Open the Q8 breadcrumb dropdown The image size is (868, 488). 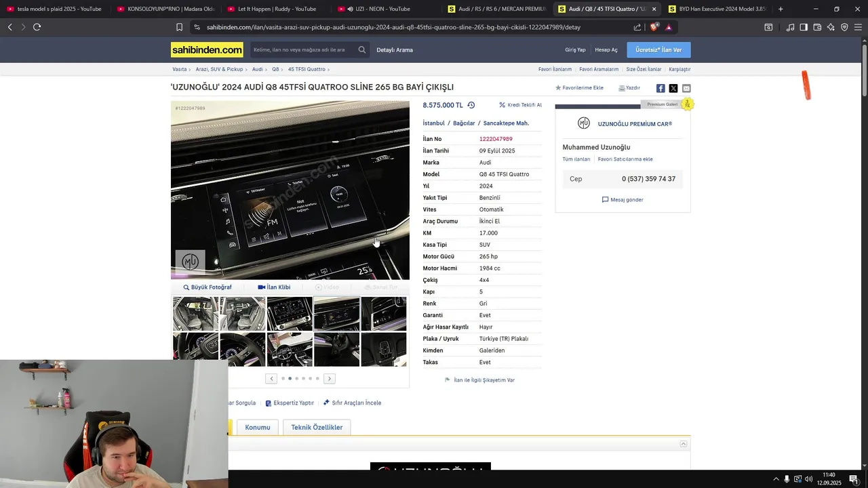pyautogui.click(x=275, y=69)
